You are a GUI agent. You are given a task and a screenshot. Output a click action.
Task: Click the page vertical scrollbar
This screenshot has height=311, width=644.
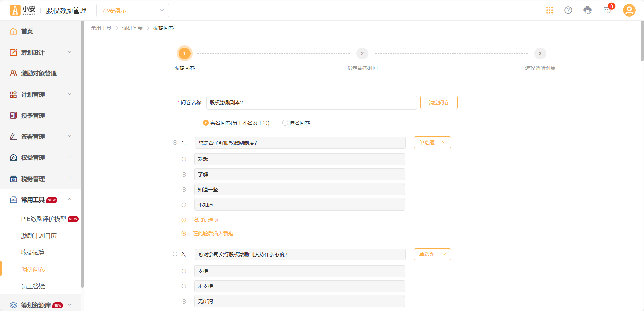[x=642, y=40]
